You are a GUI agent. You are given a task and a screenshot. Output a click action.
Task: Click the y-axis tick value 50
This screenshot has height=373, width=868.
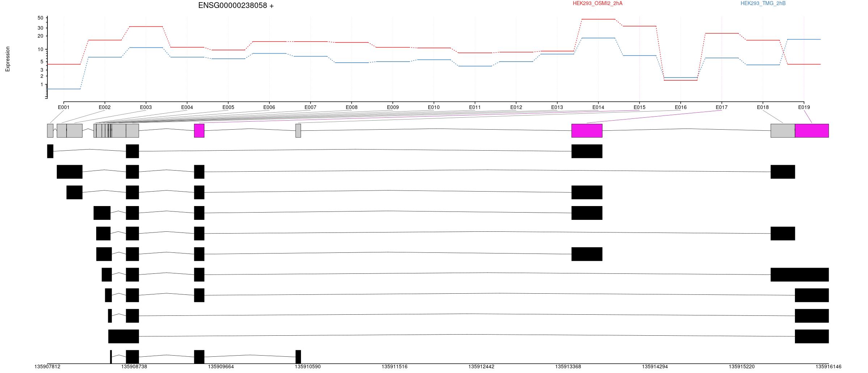click(40, 18)
